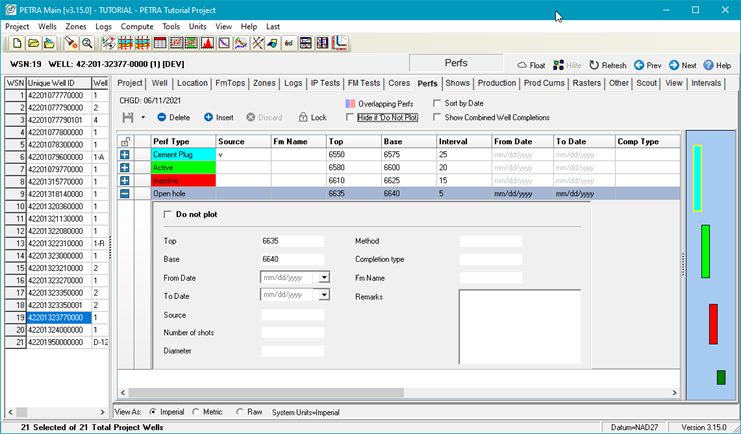Open the From Date dropdown
This screenshot has width=741, height=434.
click(324, 276)
